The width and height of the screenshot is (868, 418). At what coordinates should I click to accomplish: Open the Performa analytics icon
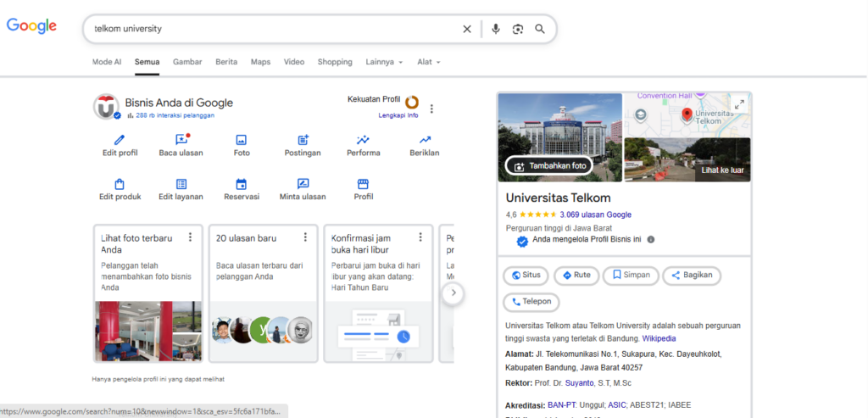[x=363, y=140]
